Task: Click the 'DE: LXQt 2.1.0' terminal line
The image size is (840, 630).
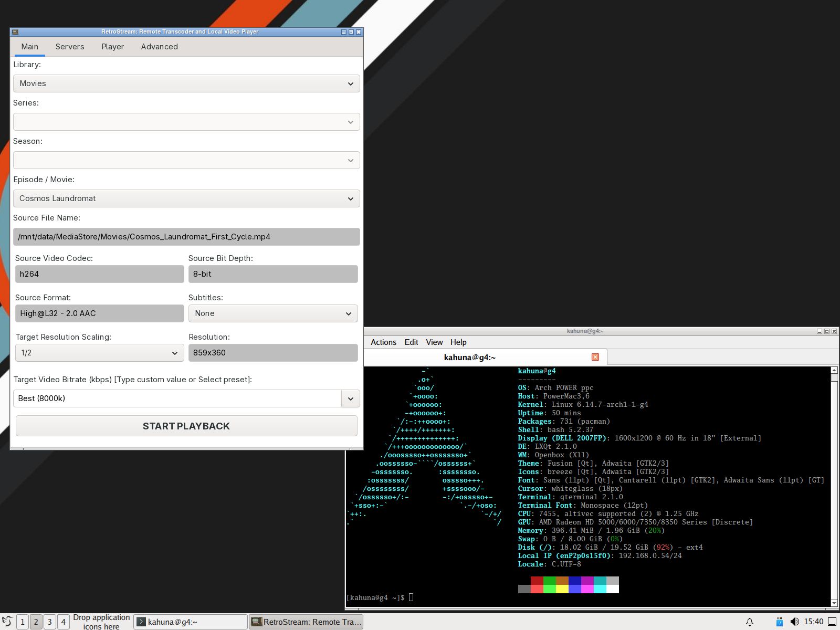Action: pyautogui.click(x=548, y=447)
